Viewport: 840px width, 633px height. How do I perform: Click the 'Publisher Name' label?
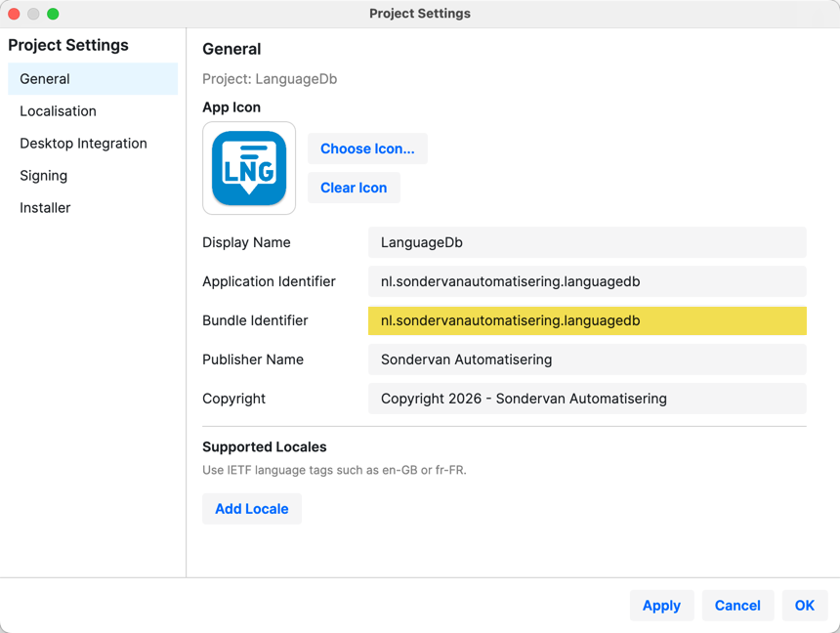(x=253, y=359)
